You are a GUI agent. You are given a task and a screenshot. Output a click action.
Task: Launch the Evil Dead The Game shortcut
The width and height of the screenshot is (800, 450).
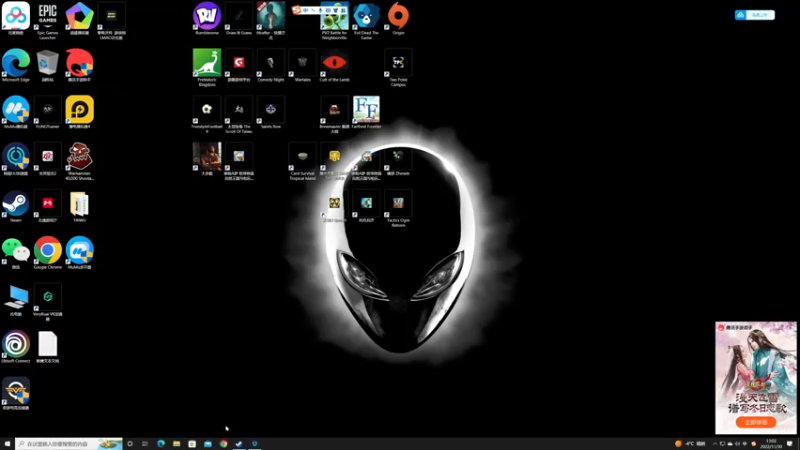click(366, 20)
